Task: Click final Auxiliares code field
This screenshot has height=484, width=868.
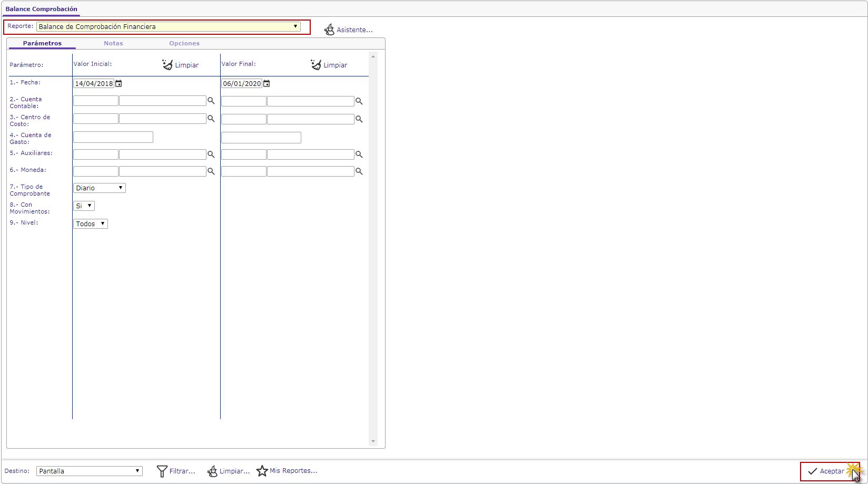Action: click(244, 154)
